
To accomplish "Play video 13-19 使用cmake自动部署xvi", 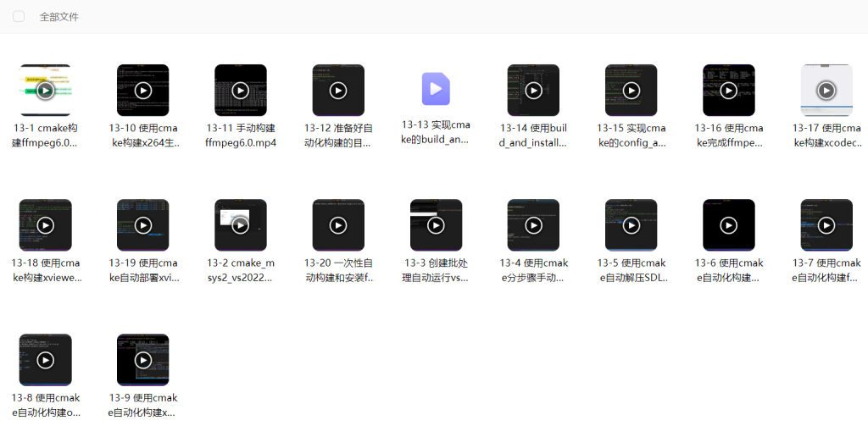I will point(143,225).
